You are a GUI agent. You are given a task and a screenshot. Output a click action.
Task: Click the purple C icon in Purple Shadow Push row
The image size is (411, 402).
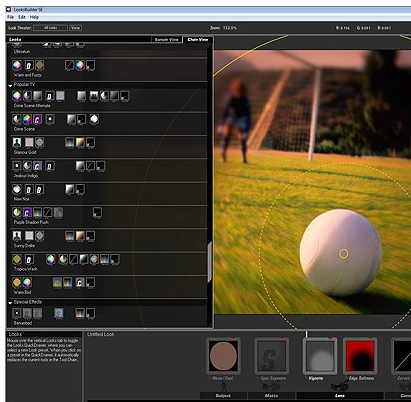[x=27, y=212]
